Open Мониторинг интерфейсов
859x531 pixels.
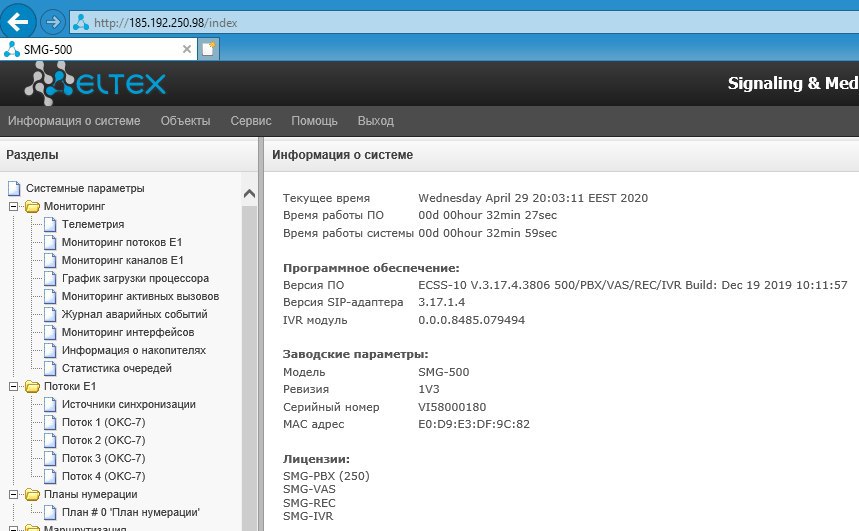128,333
